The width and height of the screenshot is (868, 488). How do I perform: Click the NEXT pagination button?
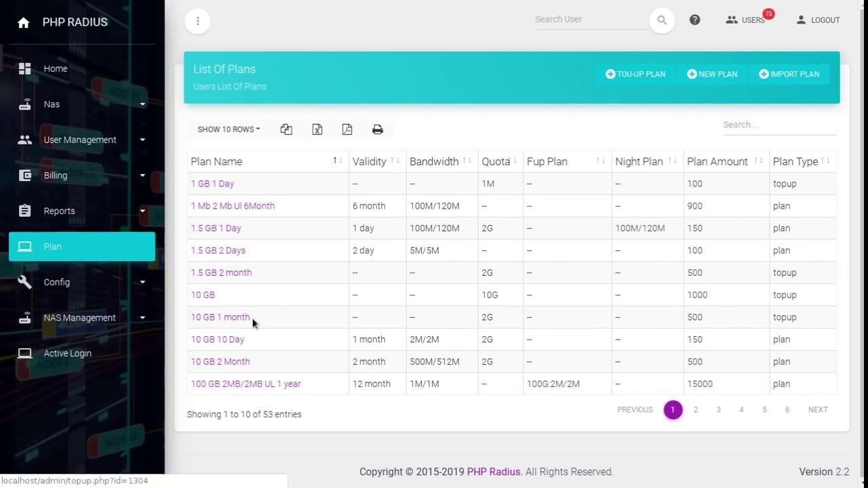[818, 409]
